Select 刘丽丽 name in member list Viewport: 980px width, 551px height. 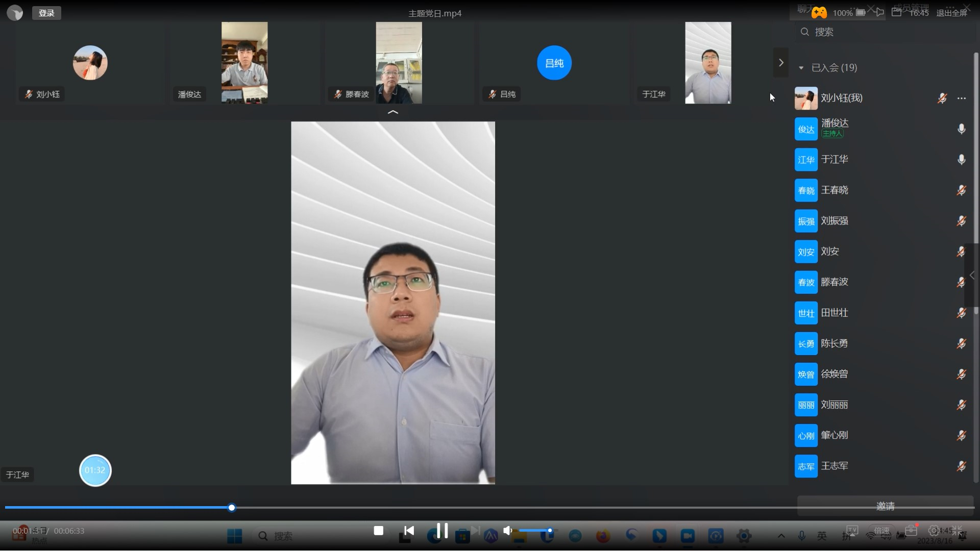point(835,405)
